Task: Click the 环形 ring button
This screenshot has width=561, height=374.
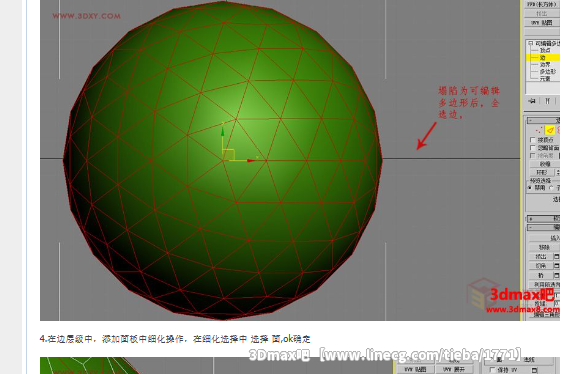Action: (x=542, y=173)
